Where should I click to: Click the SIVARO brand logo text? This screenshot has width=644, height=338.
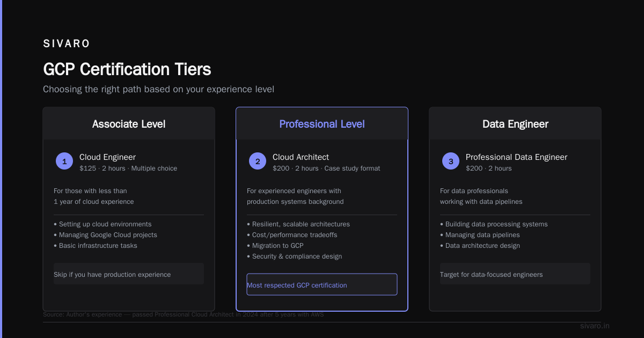(x=67, y=43)
